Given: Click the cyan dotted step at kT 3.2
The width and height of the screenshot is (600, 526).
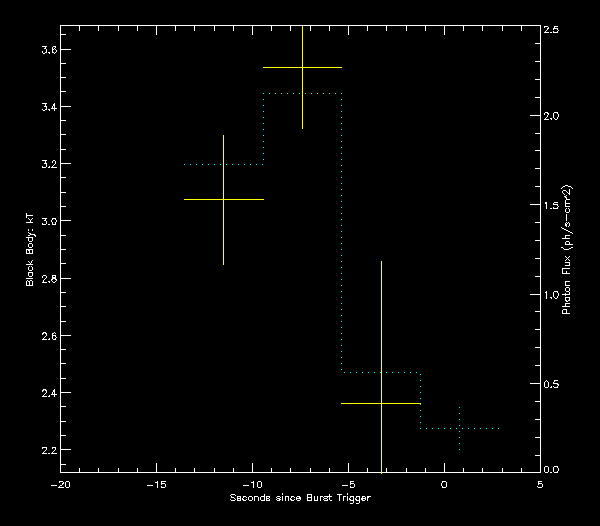Looking at the screenshot, I should click(223, 164).
